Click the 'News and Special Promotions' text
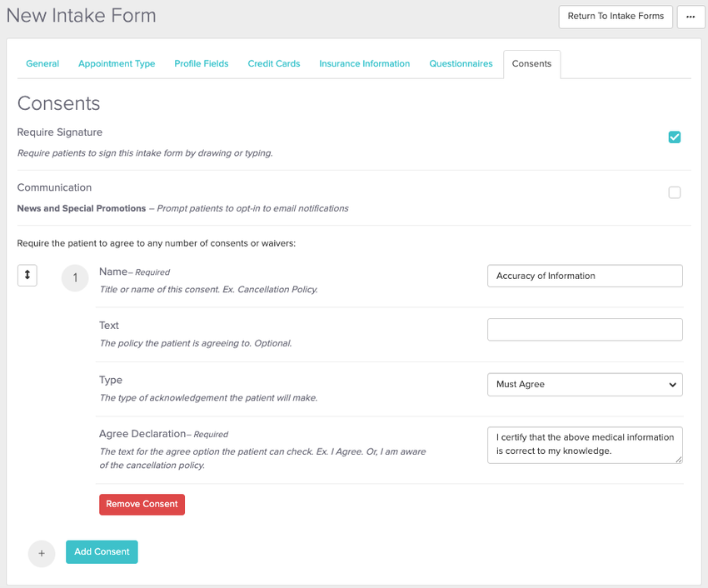Image resolution: width=708 pixels, height=588 pixels. 82,208
